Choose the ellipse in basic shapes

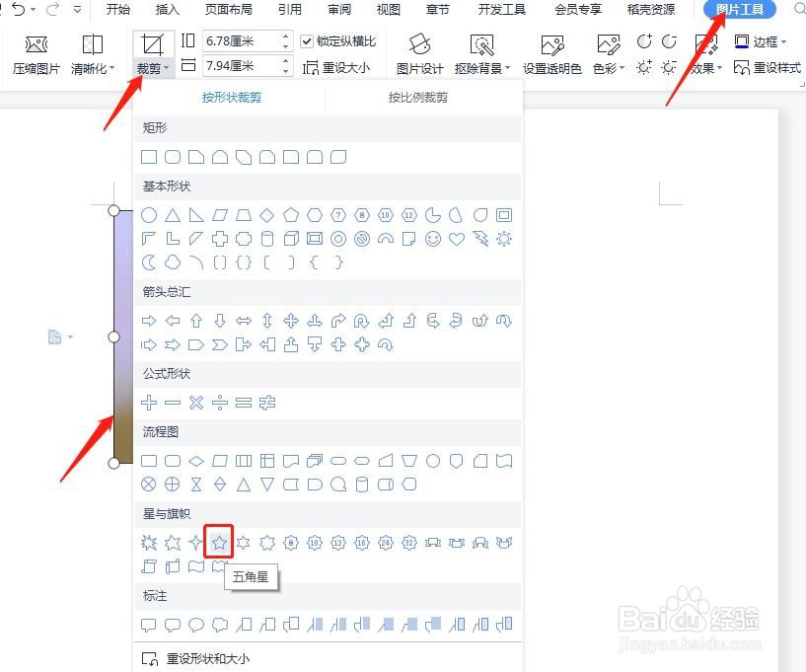[149, 215]
